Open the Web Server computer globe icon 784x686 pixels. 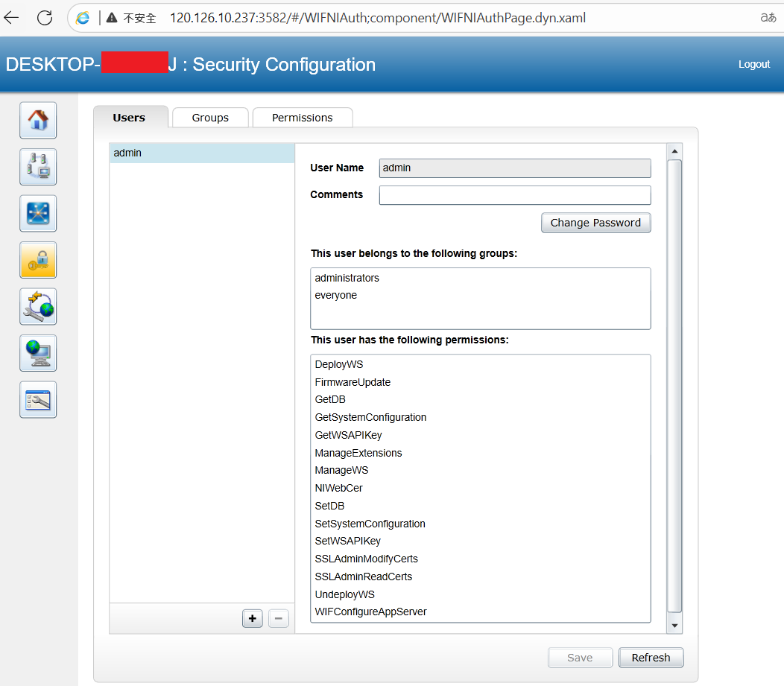click(x=38, y=353)
